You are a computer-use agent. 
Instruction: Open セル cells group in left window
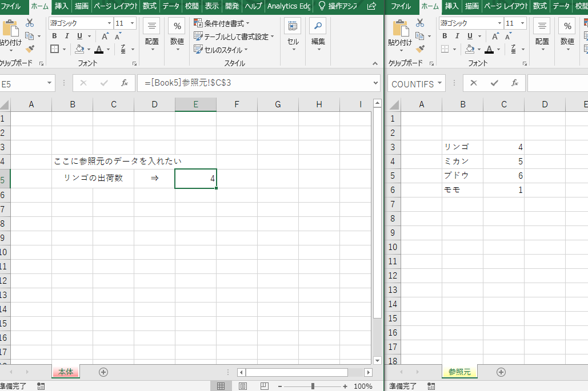pyautogui.click(x=293, y=35)
